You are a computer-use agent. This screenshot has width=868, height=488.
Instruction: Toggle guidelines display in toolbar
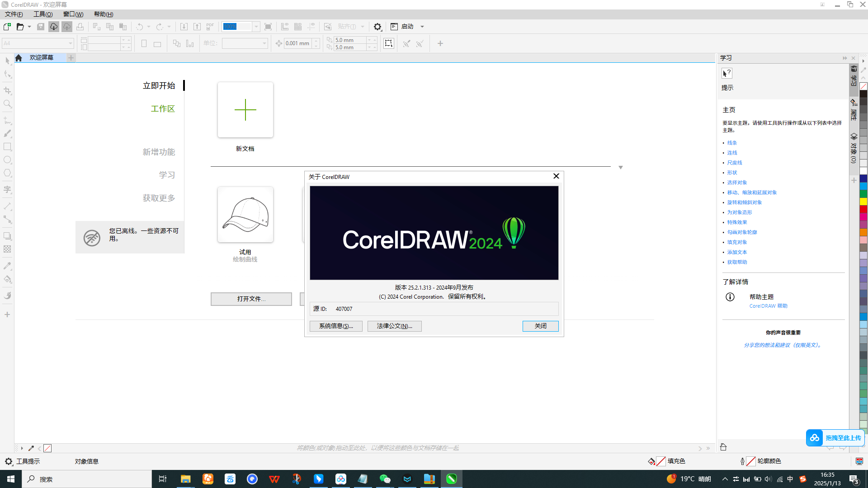tap(311, 27)
